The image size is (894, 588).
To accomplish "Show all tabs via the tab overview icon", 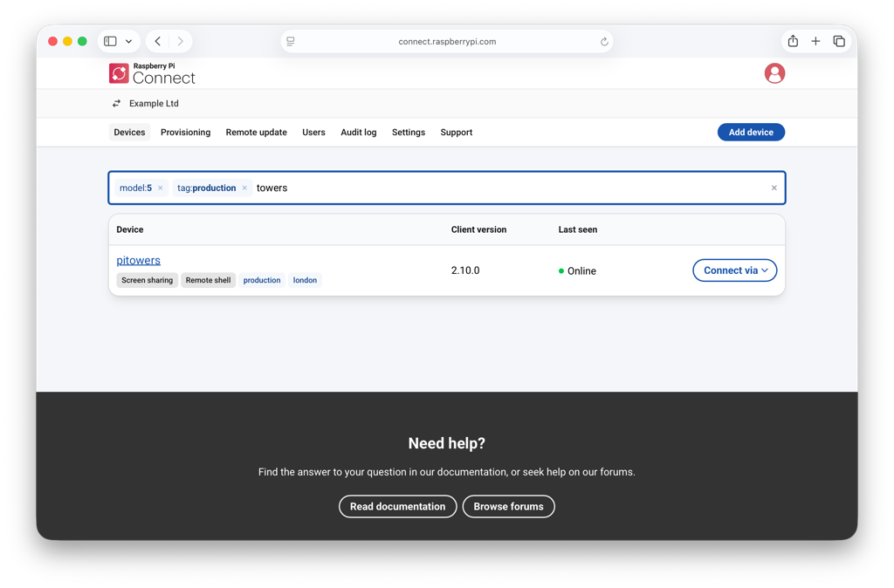I will point(839,40).
